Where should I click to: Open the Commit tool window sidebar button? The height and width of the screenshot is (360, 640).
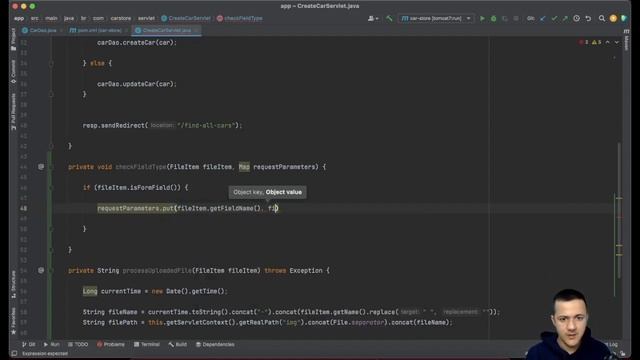(13, 72)
